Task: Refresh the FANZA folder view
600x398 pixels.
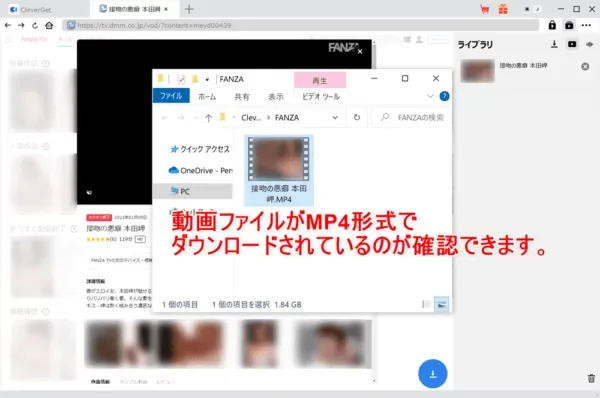Action: (x=357, y=117)
